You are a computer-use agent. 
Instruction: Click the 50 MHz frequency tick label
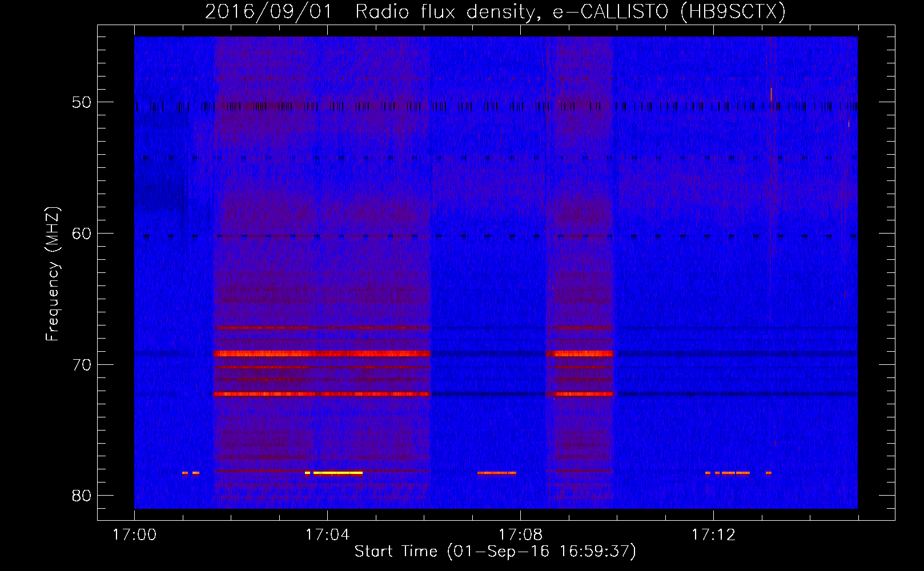tap(82, 102)
